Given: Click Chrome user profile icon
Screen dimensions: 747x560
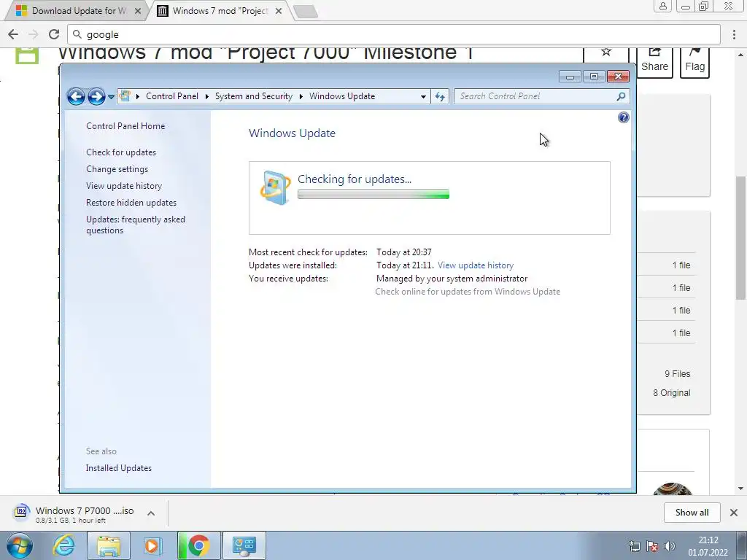Looking at the screenshot, I should coord(662,6).
